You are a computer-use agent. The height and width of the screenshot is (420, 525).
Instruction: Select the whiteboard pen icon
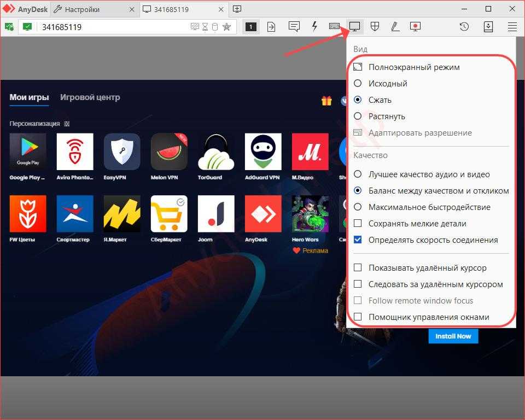click(x=395, y=26)
